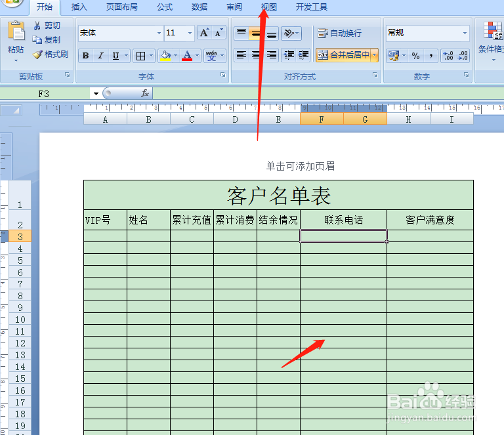Open the font name dropdown 宋体
The width and height of the screenshot is (504, 435).
(x=159, y=33)
